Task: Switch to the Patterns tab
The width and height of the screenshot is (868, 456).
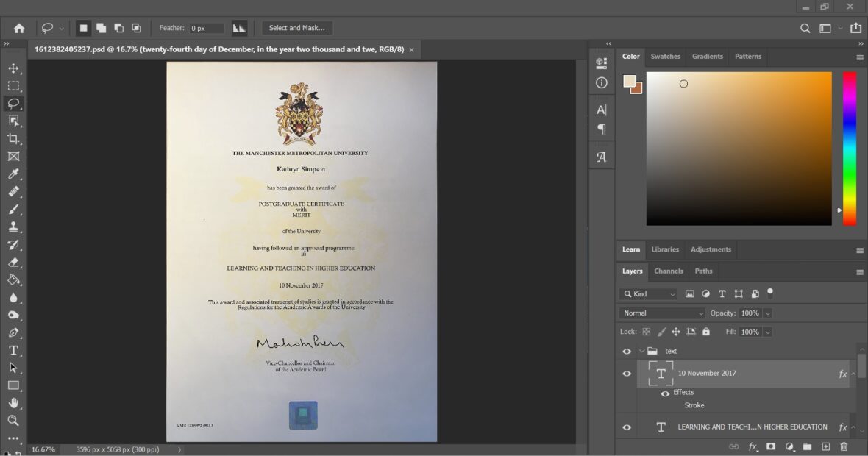Action: 748,57
